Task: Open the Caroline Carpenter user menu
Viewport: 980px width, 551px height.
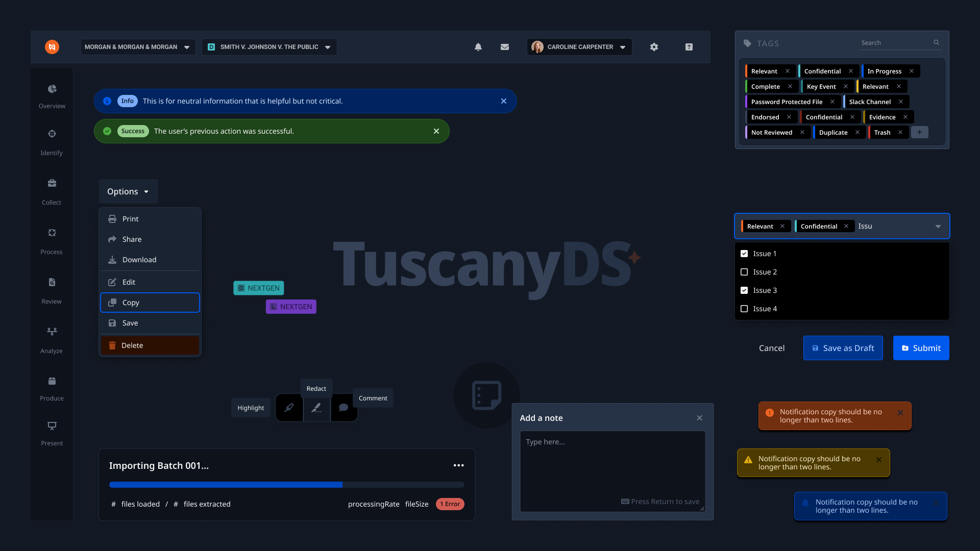Action: pos(579,47)
